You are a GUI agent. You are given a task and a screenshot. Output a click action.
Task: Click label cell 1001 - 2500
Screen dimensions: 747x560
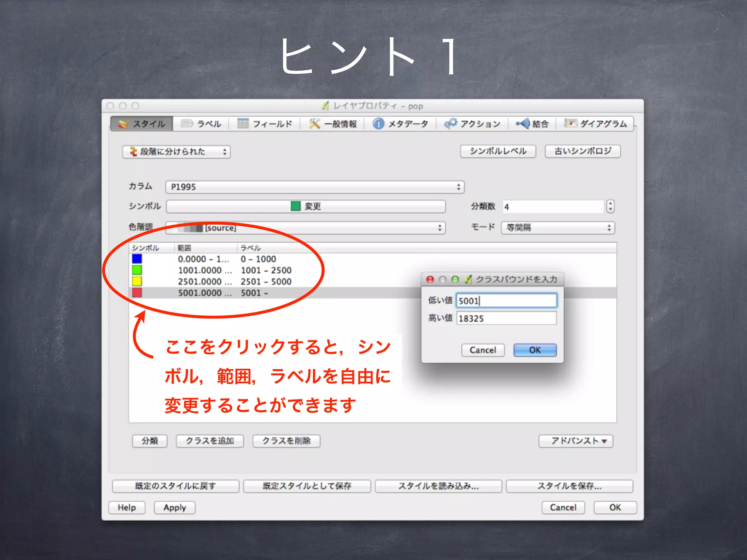[x=266, y=271]
